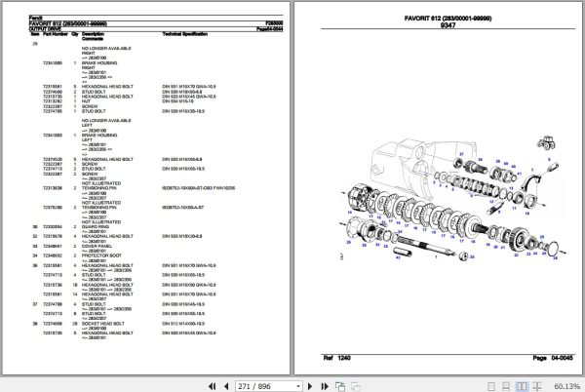
Task: Toggle the two-page facing view
Action: click(x=522, y=386)
